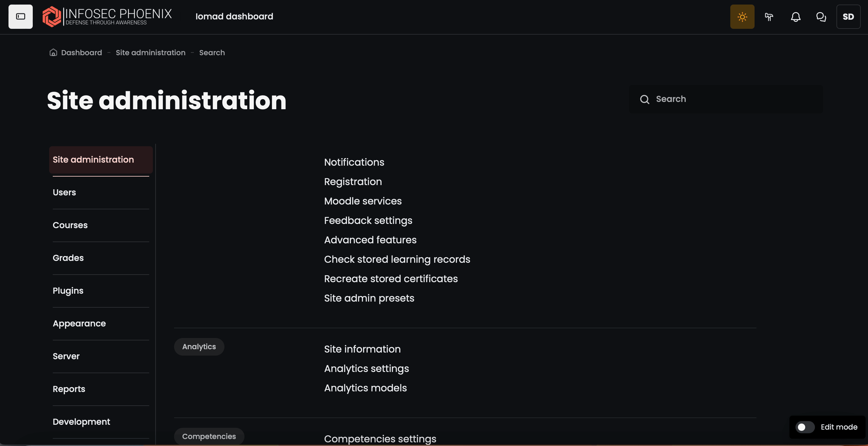Open Iomad dashboard navigation item
This screenshot has height=446, width=868.
pos(234,16)
